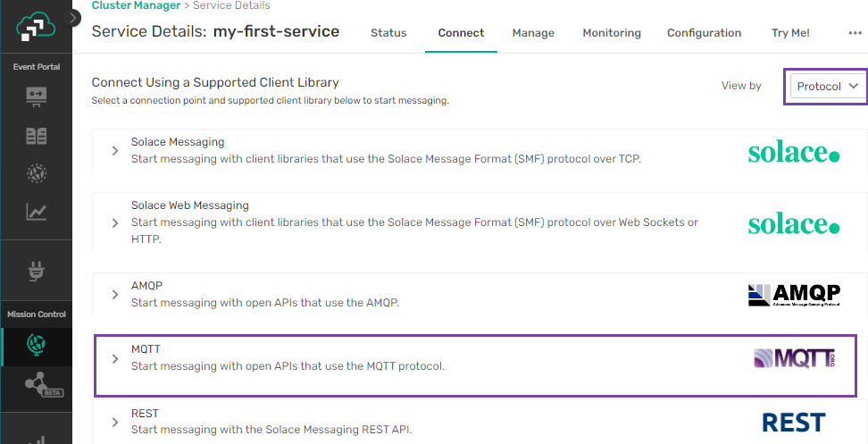Open the three-dot more options menu
The width and height of the screenshot is (868, 444).
pos(855,33)
